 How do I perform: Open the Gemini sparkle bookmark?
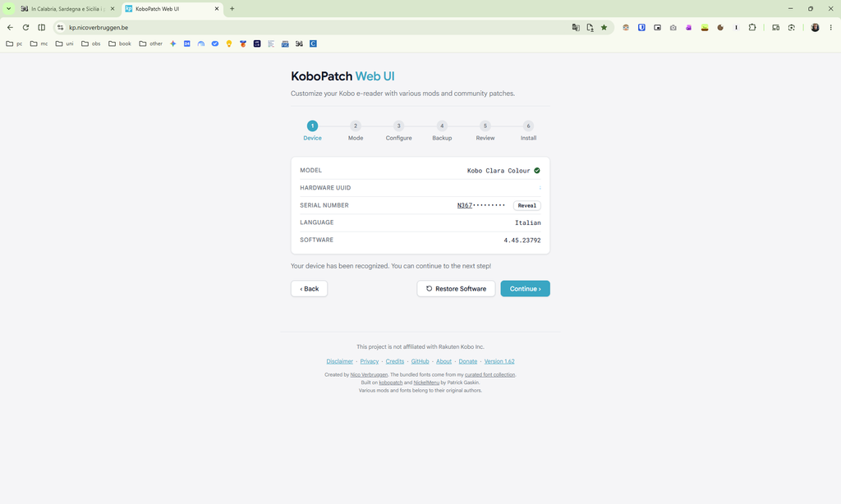coord(172,44)
